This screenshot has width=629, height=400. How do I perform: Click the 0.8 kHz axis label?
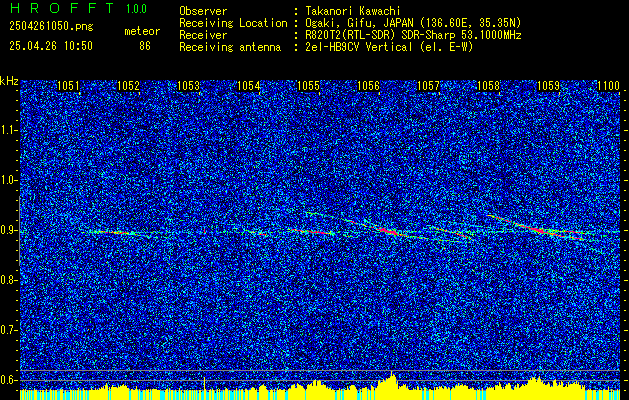8,280
